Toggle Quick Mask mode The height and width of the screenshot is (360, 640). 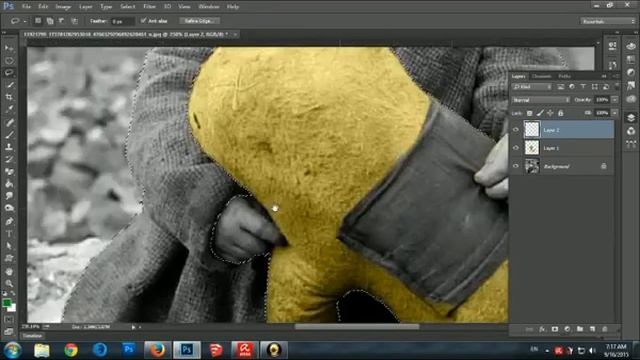[x=9, y=320]
